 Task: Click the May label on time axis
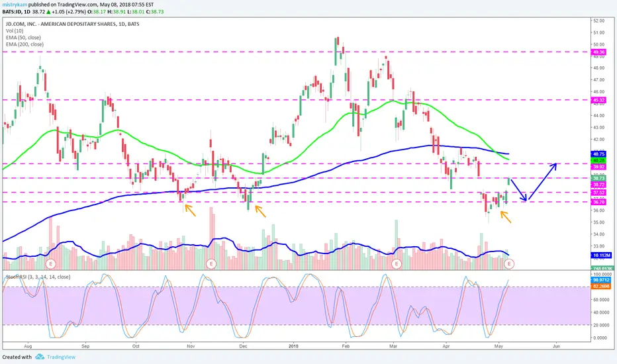[498, 346]
